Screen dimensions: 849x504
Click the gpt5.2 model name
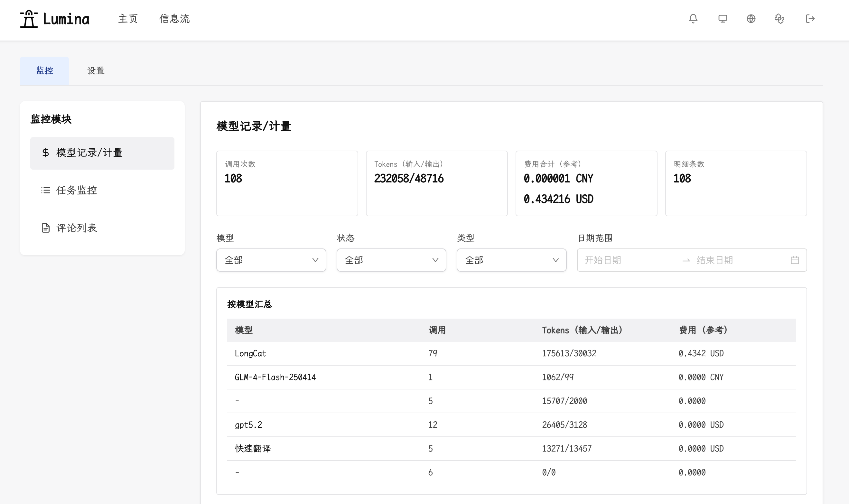pyautogui.click(x=248, y=425)
